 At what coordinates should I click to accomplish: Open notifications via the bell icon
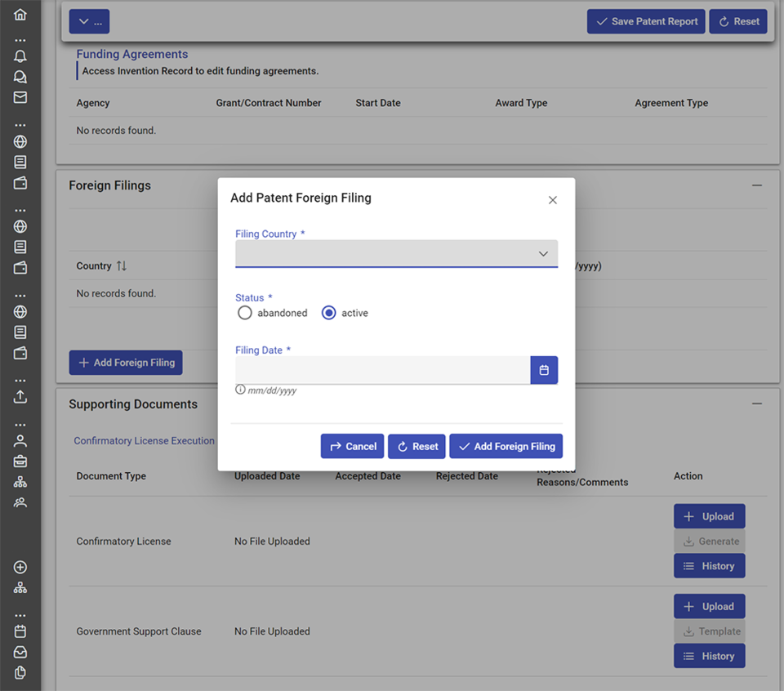pos(20,56)
